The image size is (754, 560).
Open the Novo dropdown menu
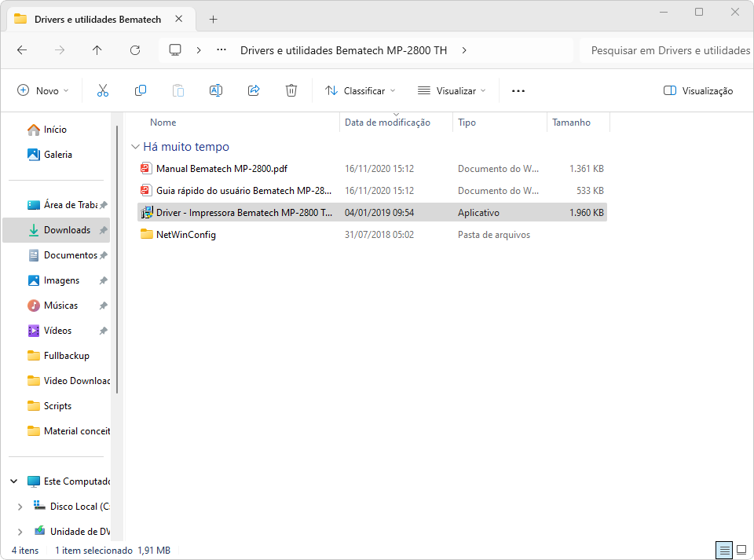(x=42, y=91)
